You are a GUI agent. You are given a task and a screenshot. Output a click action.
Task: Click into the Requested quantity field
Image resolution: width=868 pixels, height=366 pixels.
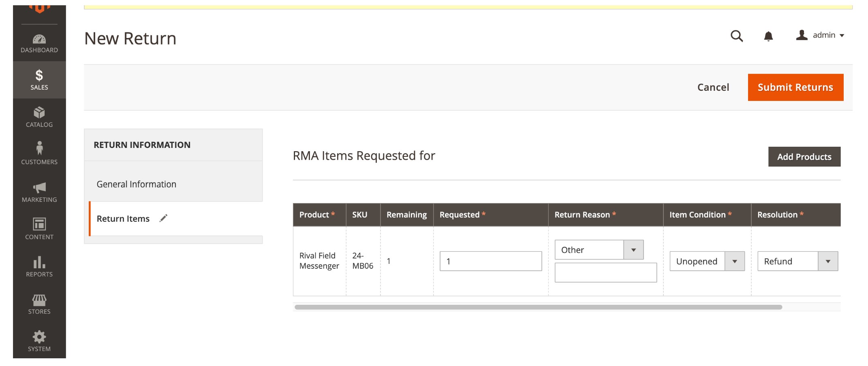coord(490,261)
